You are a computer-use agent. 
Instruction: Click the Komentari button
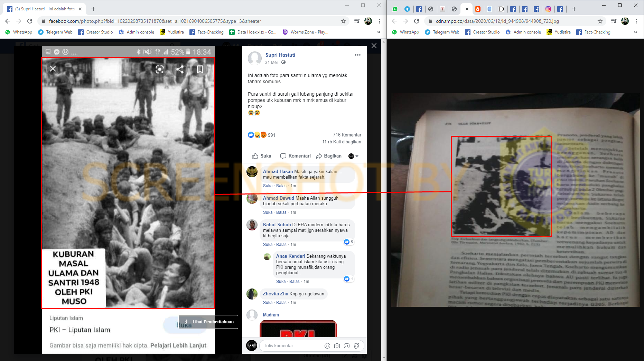coord(296,156)
